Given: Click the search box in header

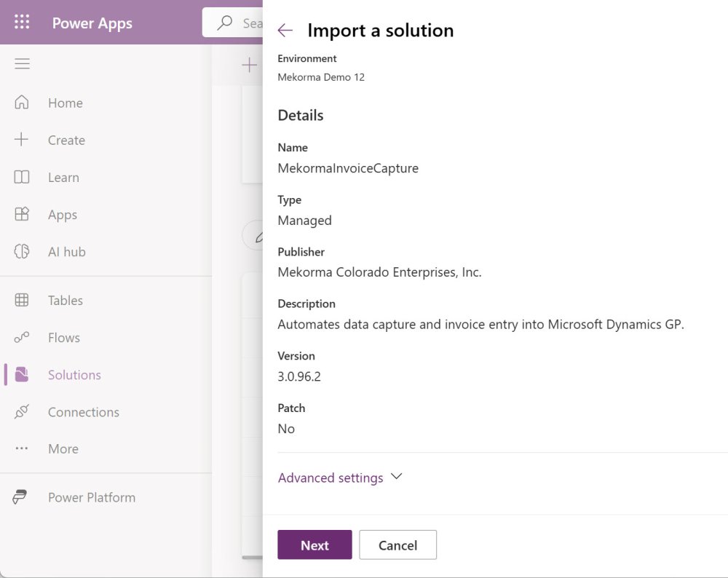Looking at the screenshot, I should [x=233, y=23].
